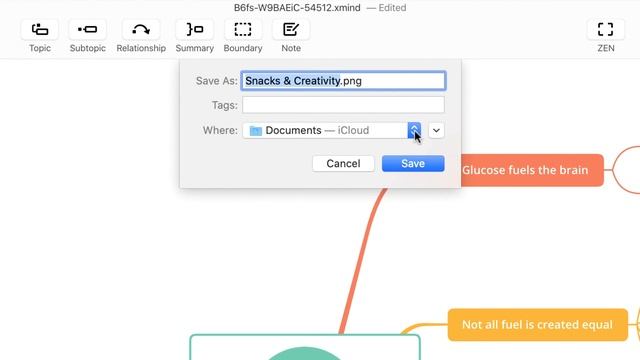Confirm export with Save button
This screenshot has height=360, width=640.
(413, 164)
